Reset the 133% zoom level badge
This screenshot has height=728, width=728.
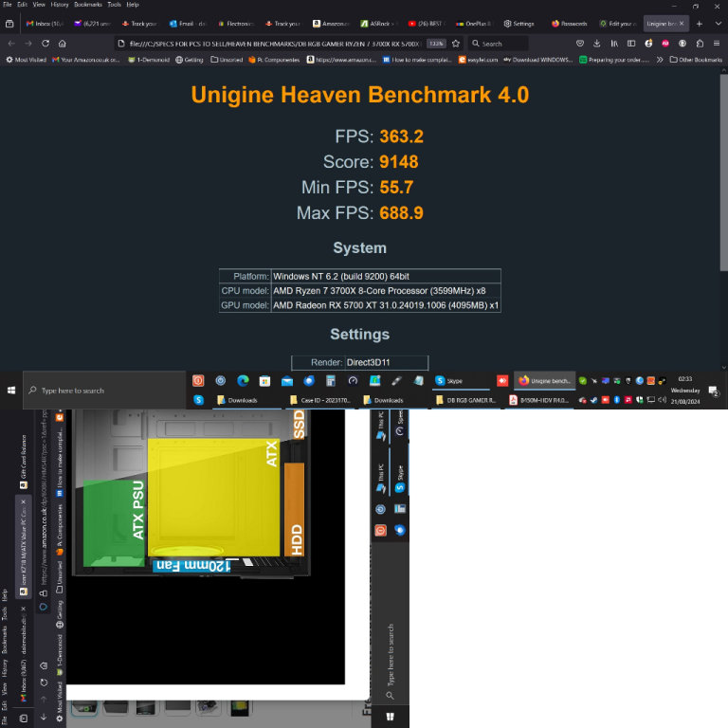pos(436,44)
